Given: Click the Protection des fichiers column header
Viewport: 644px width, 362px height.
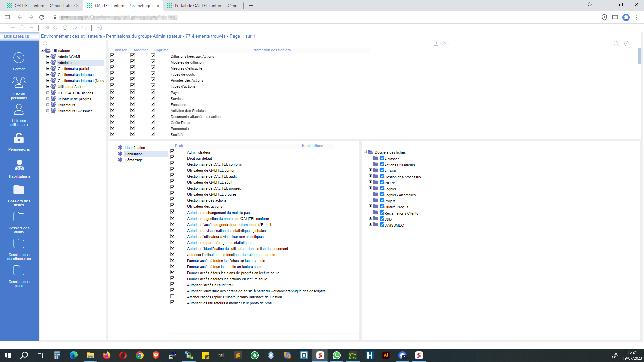Looking at the screenshot, I should 272,50.
